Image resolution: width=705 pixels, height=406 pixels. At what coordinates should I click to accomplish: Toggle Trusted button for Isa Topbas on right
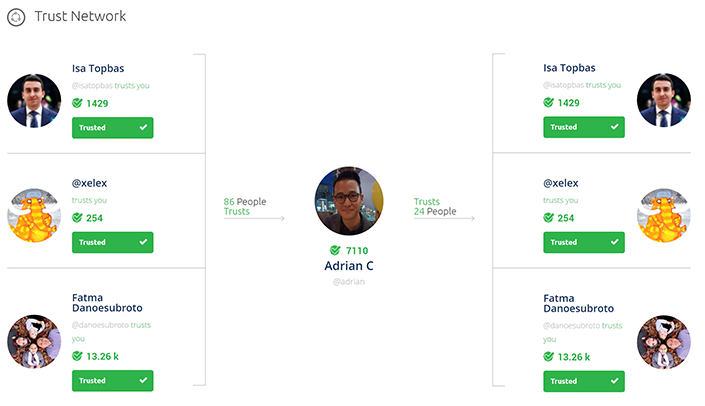click(584, 128)
